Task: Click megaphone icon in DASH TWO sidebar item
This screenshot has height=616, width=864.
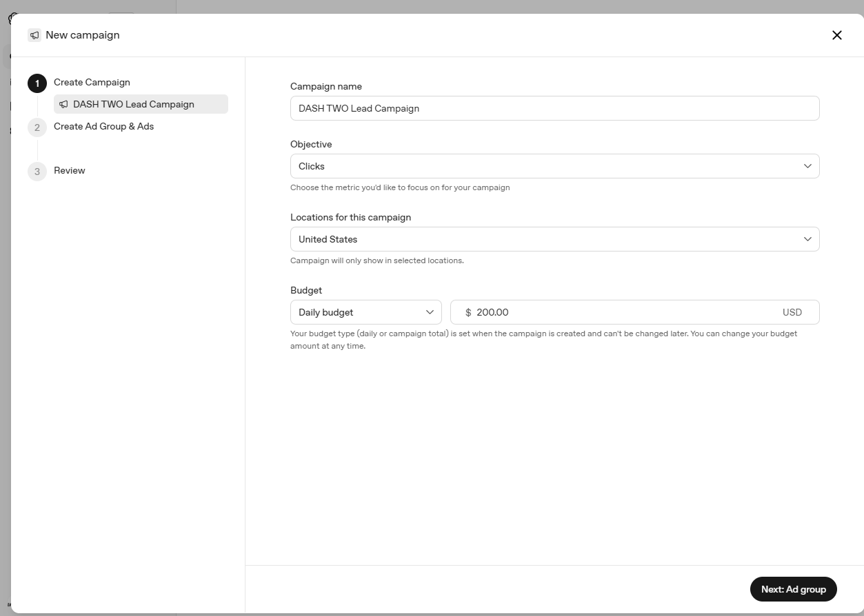Action: pyautogui.click(x=63, y=104)
